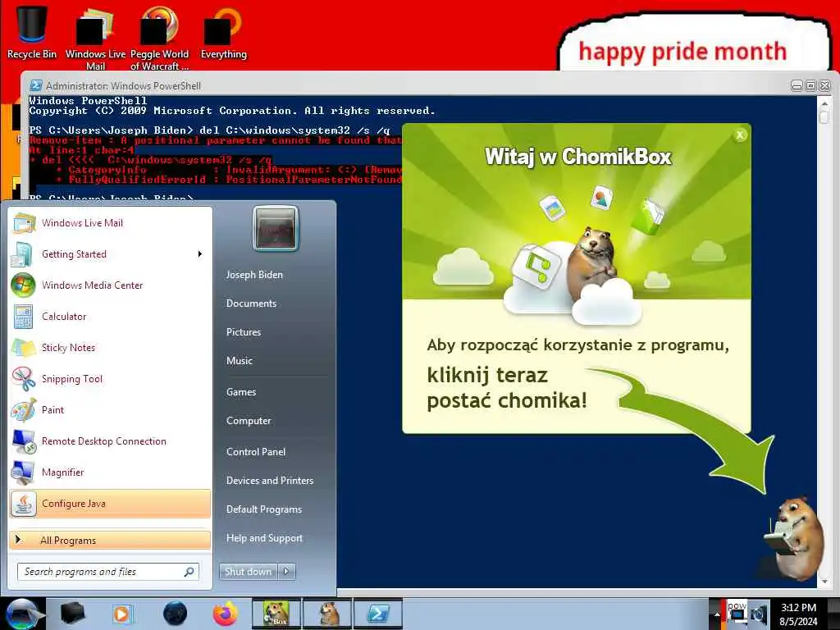
Task: Click the clock showing 3:12 PM
Action: (799, 614)
